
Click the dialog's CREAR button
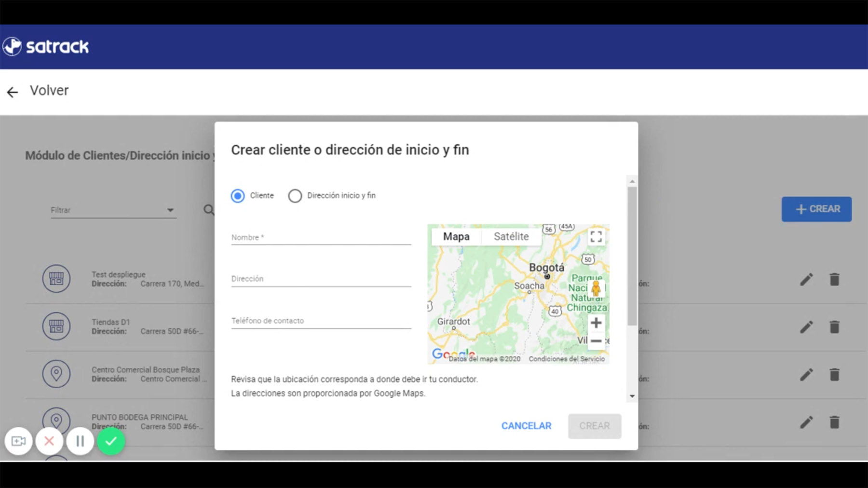point(595,426)
